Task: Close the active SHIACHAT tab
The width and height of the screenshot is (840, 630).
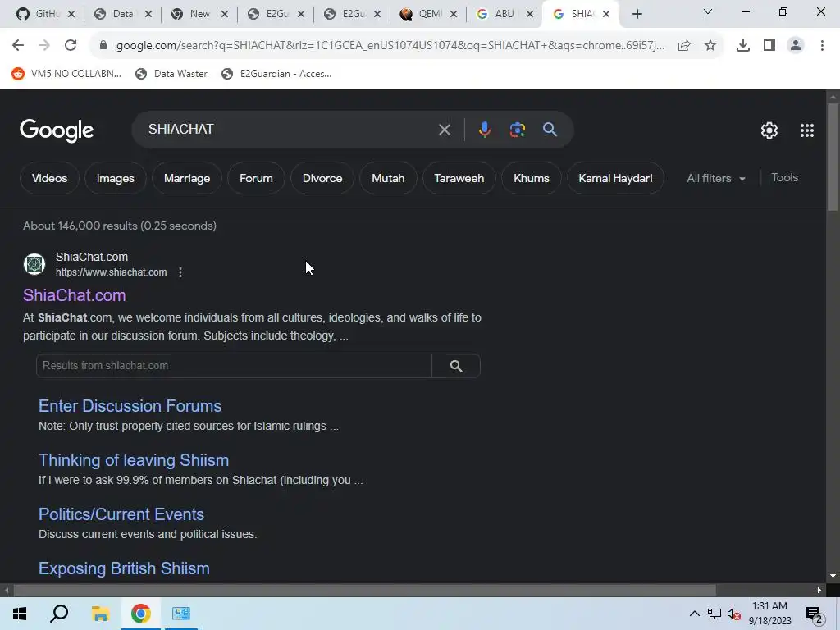Action: [x=606, y=14]
